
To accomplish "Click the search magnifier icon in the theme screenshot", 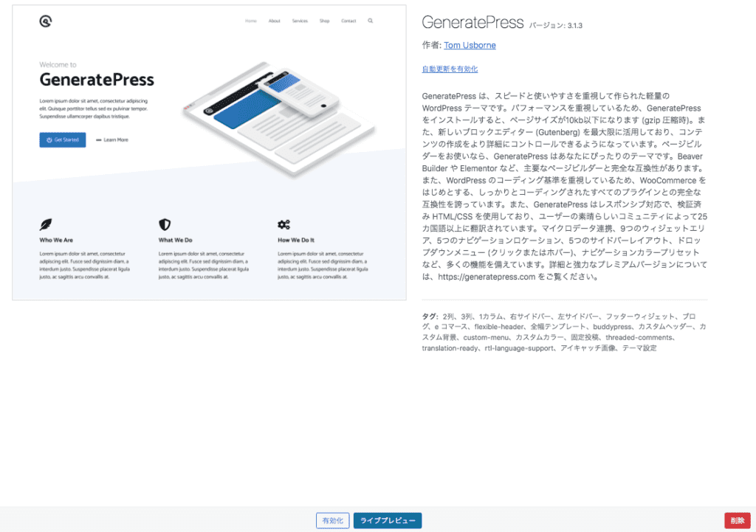I will point(371,21).
